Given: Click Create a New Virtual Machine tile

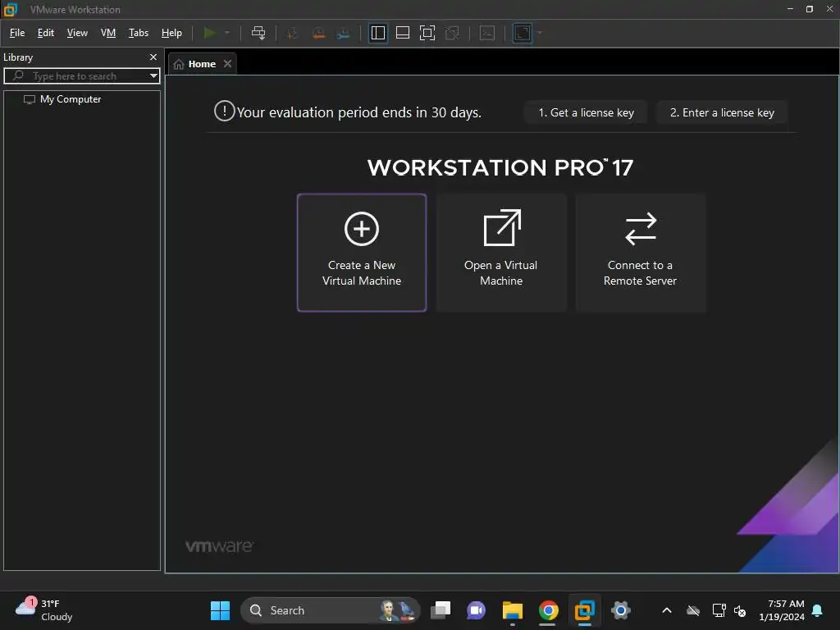Looking at the screenshot, I should [362, 253].
